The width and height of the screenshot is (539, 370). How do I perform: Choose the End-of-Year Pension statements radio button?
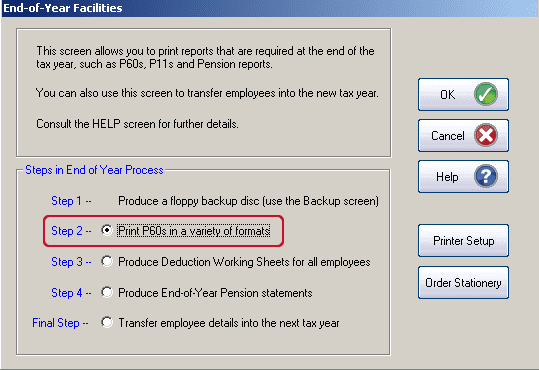tap(107, 292)
